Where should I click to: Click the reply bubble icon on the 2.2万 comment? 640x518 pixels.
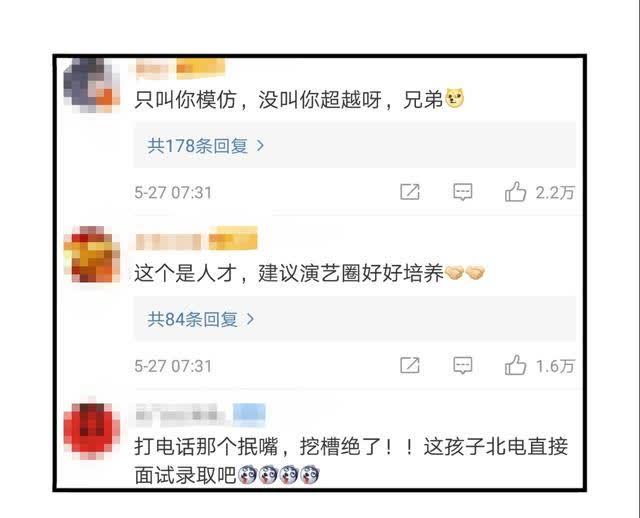[x=462, y=192]
